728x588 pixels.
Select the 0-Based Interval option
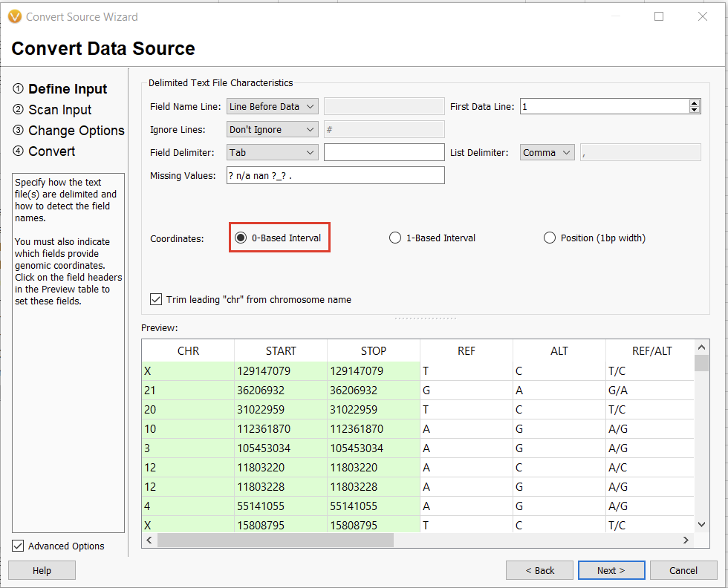pyautogui.click(x=240, y=237)
